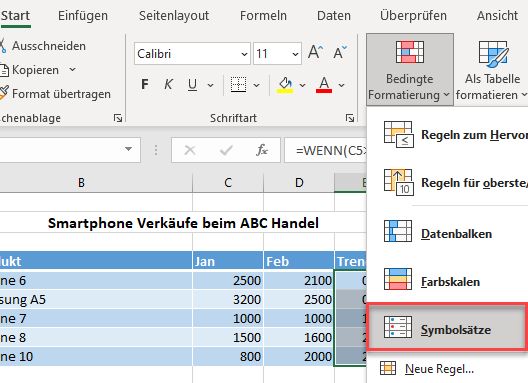Expand the font color dropdown arrow
Screen dimensions: 528x383
[x=341, y=85]
